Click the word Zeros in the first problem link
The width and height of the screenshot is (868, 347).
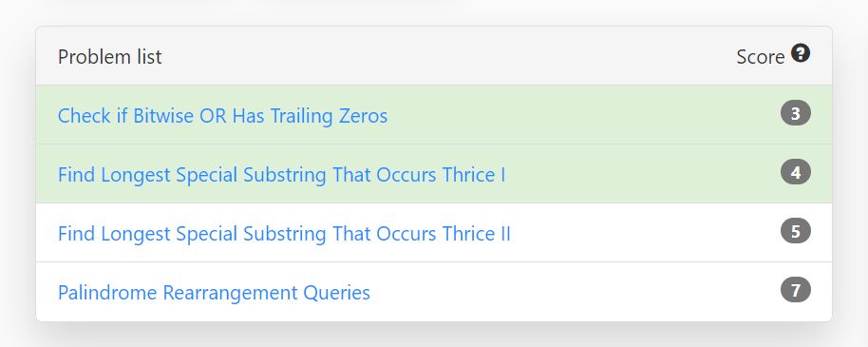tap(360, 116)
